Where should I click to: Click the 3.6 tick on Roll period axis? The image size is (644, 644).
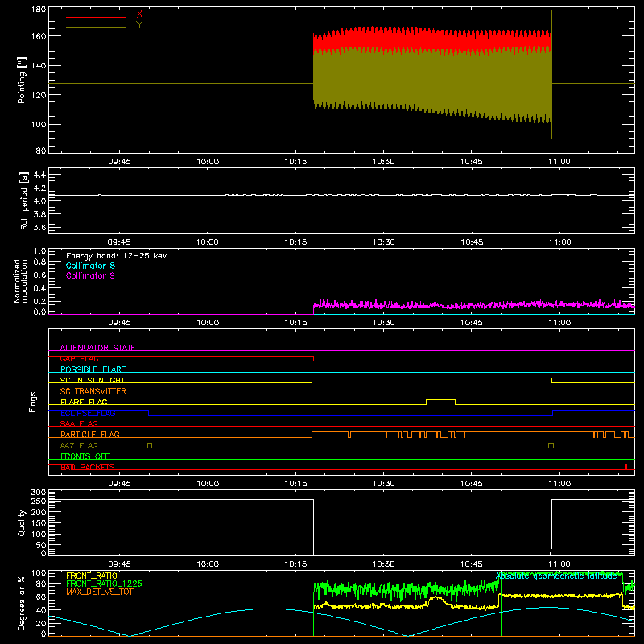39,227
